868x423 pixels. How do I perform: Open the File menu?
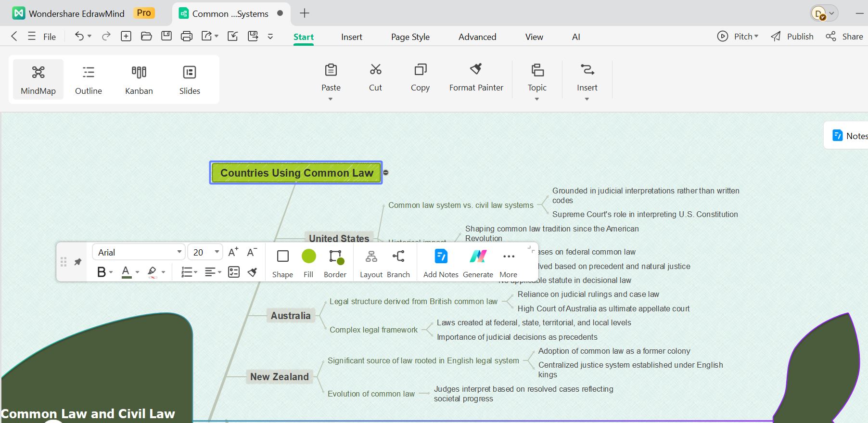pyautogui.click(x=50, y=37)
